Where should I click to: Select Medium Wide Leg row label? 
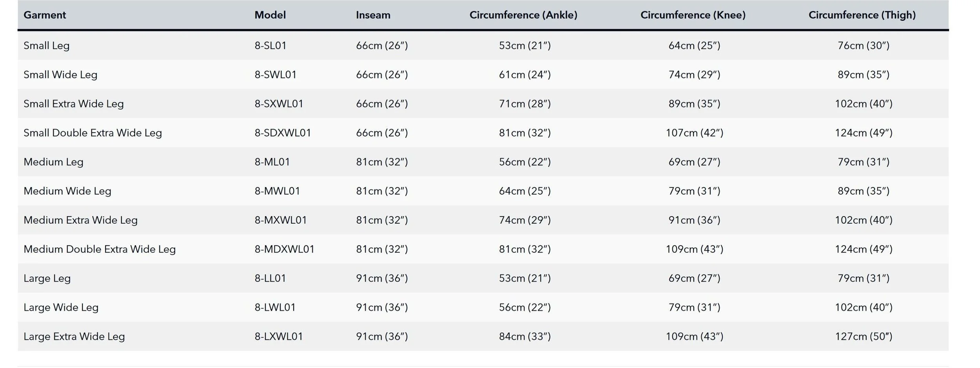[67, 191]
